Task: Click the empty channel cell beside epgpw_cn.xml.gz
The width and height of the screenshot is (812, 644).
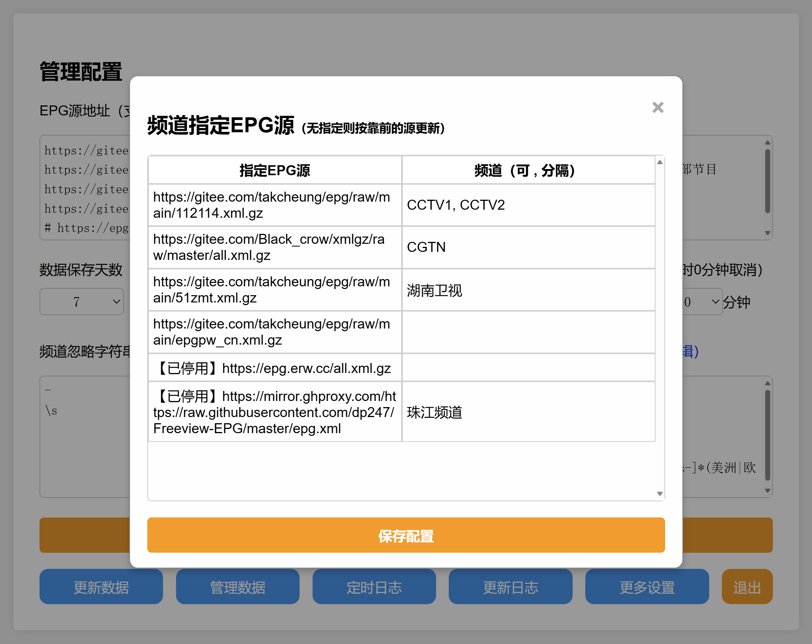Action: coord(528,332)
